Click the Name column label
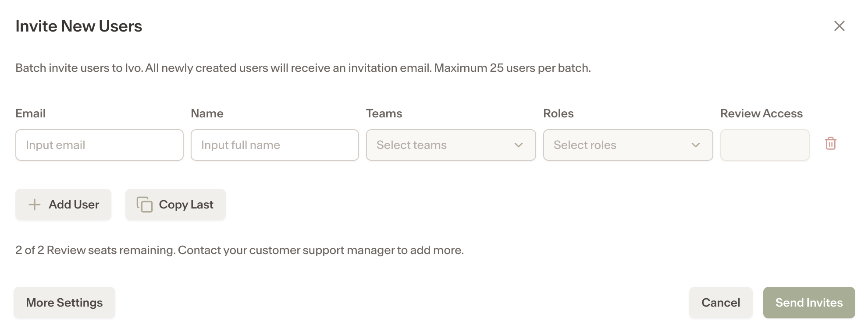Viewport: 868px width, 332px height. [x=207, y=113]
